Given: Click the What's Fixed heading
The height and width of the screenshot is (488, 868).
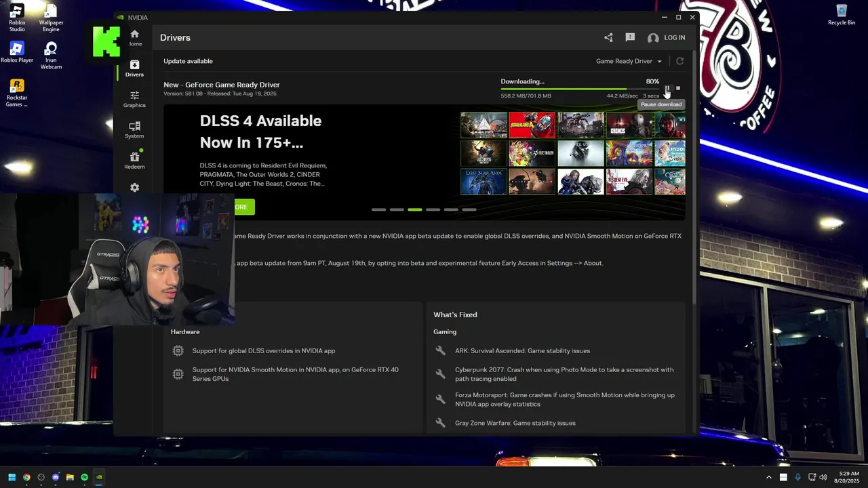Looking at the screenshot, I should (x=455, y=314).
